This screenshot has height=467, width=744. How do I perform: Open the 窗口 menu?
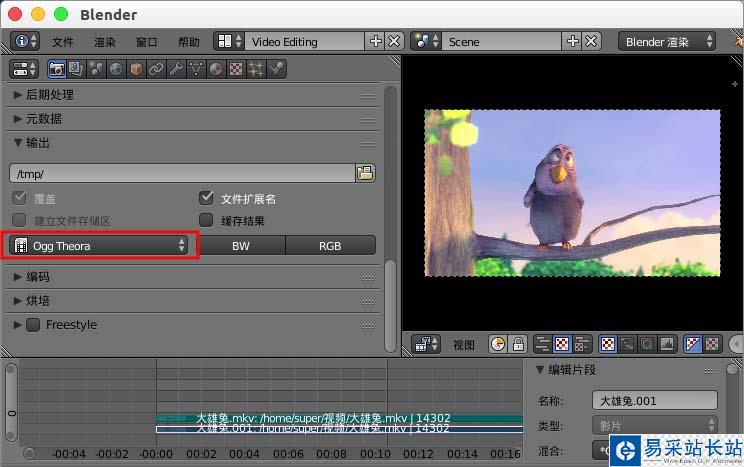[147, 42]
